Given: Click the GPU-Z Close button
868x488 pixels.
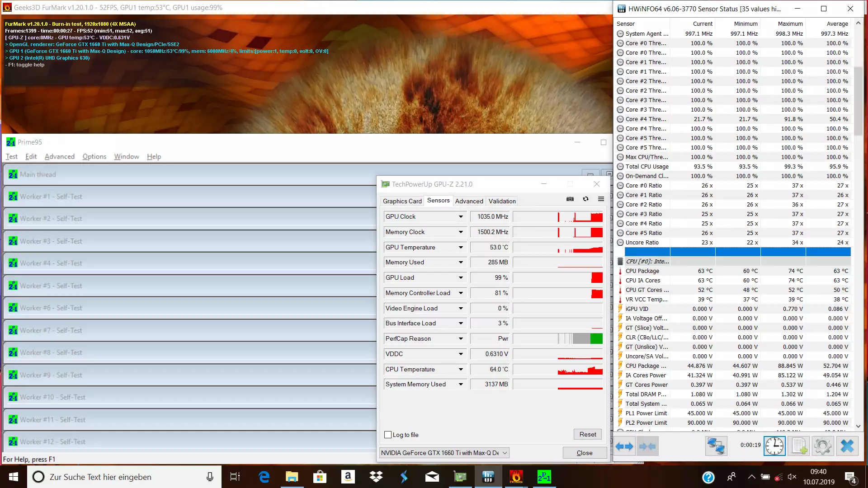Looking at the screenshot, I should pyautogui.click(x=584, y=453).
